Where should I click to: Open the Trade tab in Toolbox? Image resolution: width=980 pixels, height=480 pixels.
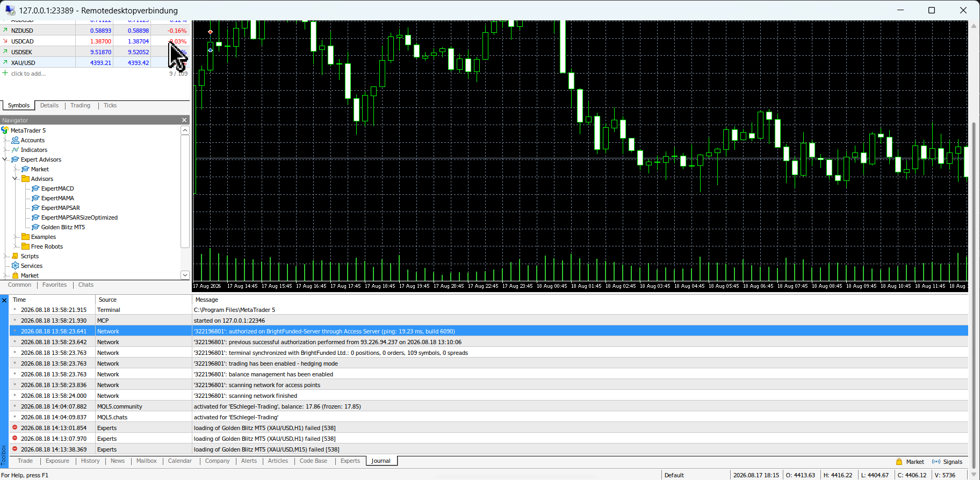tap(25, 461)
